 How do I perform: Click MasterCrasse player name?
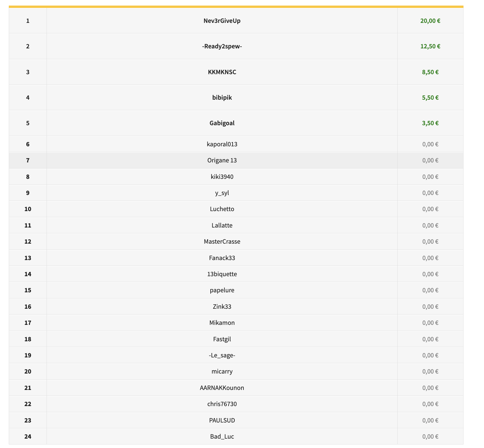pos(222,242)
